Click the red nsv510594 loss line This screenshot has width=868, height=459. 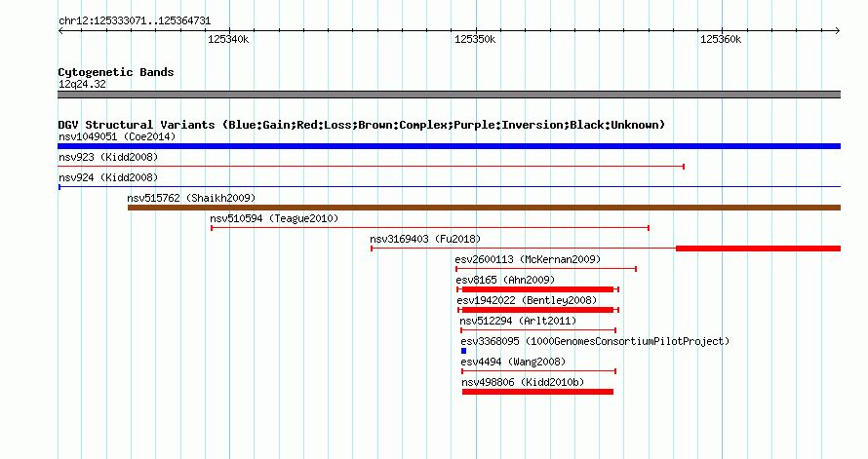pyautogui.click(x=430, y=228)
